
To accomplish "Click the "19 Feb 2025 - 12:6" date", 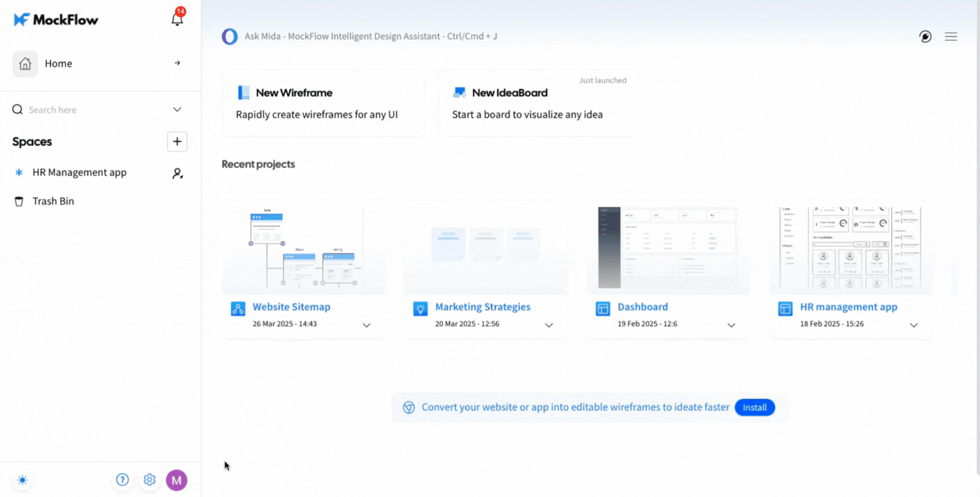I will (647, 324).
